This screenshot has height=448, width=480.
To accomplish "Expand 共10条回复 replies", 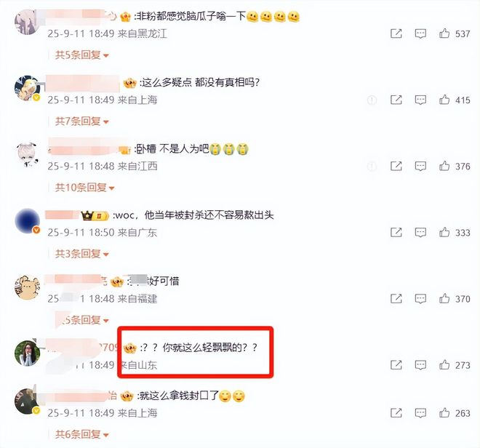I will [85, 188].
